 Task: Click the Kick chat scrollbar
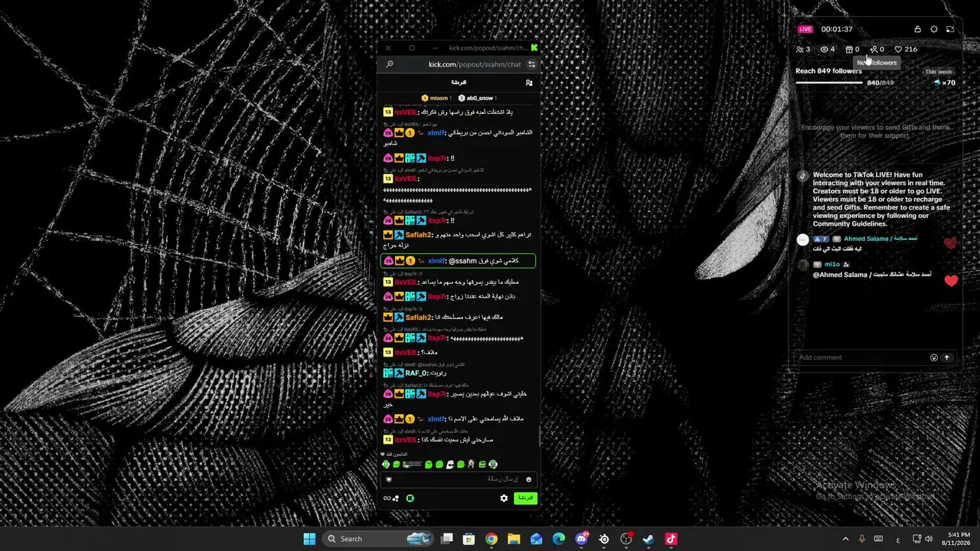click(x=539, y=436)
